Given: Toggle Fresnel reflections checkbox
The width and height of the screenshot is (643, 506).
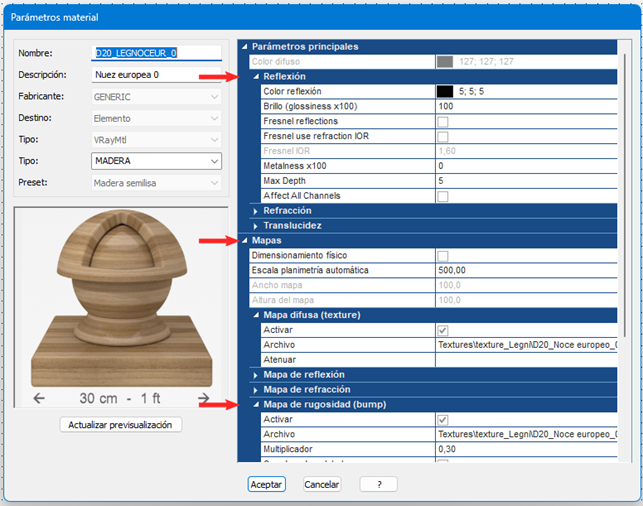Looking at the screenshot, I should point(443,122).
